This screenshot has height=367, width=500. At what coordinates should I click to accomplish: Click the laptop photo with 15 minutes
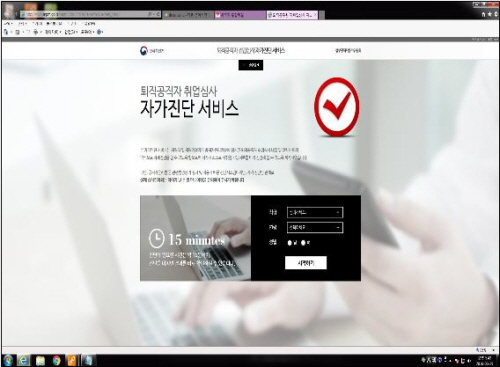[x=195, y=238]
